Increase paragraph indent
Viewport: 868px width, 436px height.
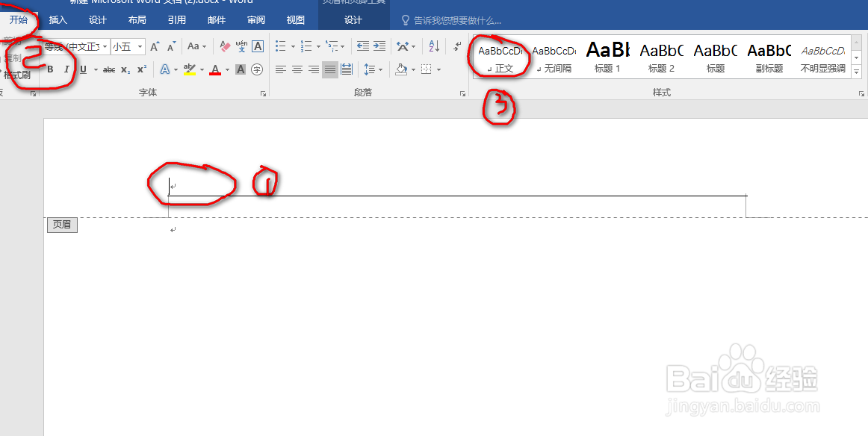379,46
